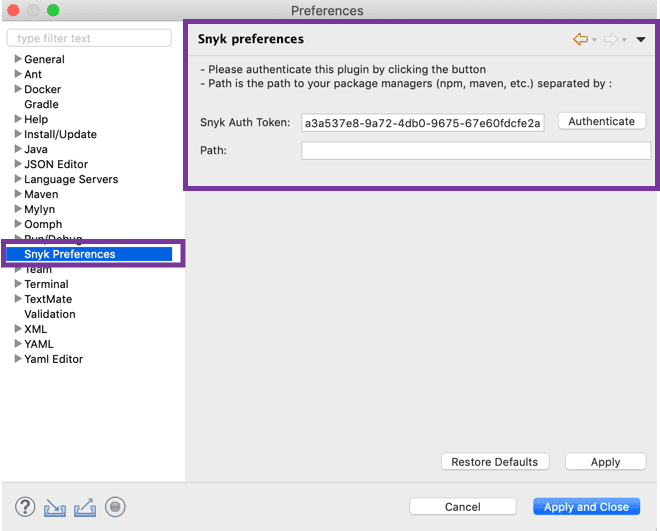
Task: Expand the TextMate tree node
Action: (x=18, y=299)
